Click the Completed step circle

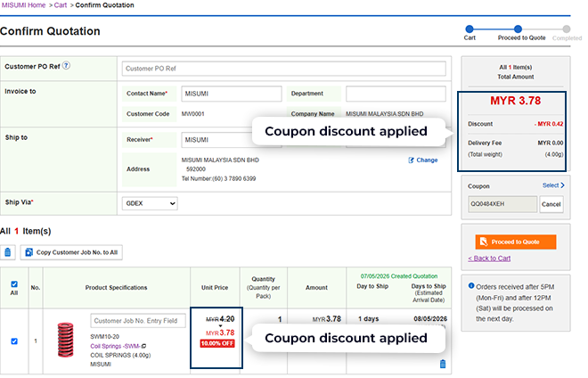567,29
